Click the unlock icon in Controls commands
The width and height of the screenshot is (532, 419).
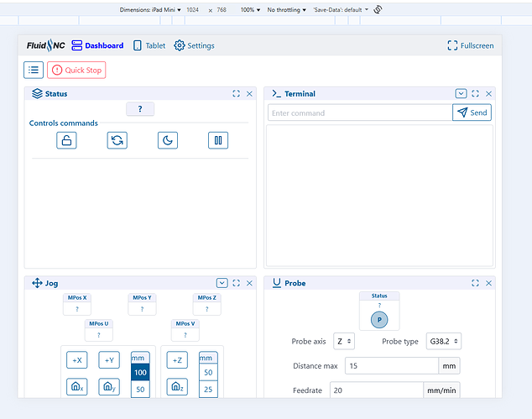pos(66,140)
